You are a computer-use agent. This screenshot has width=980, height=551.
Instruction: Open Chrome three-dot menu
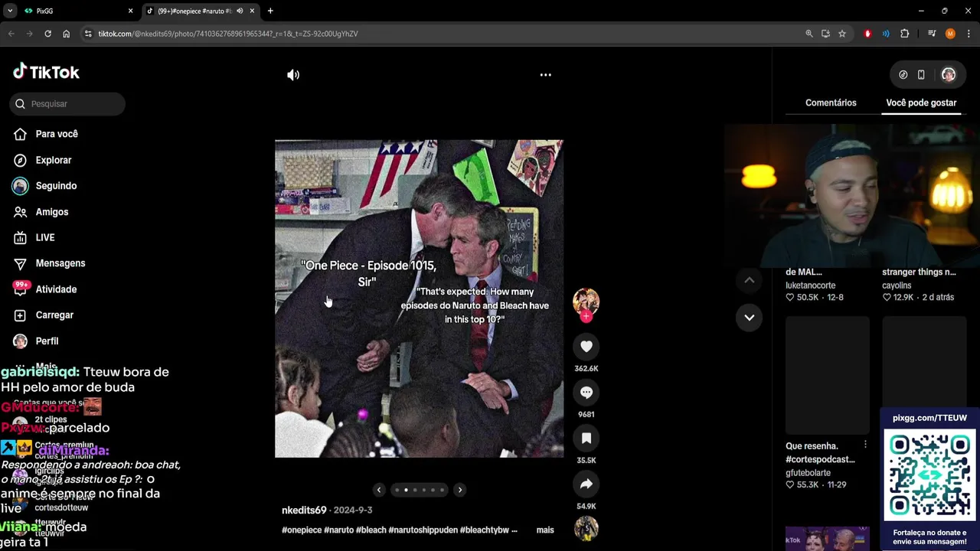coord(969,34)
